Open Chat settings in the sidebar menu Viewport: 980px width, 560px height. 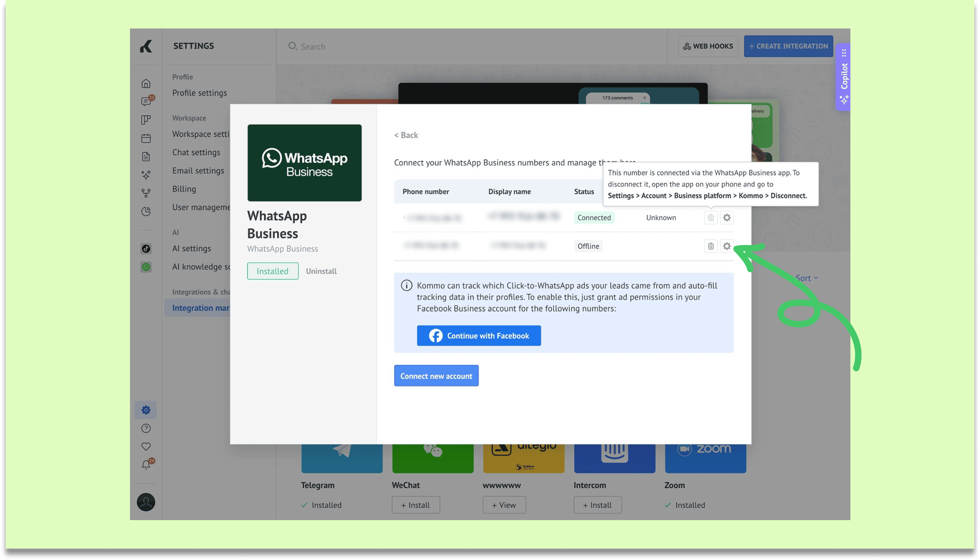pyautogui.click(x=196, y=152)
